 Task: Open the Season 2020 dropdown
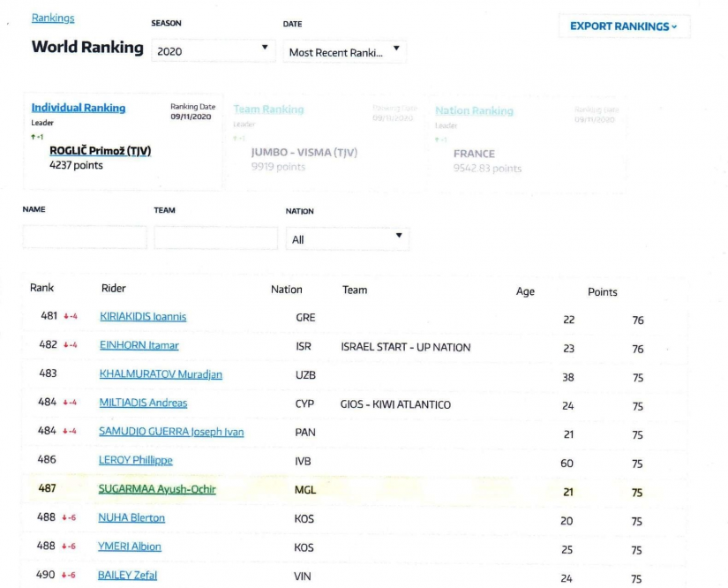coord(214,50)
